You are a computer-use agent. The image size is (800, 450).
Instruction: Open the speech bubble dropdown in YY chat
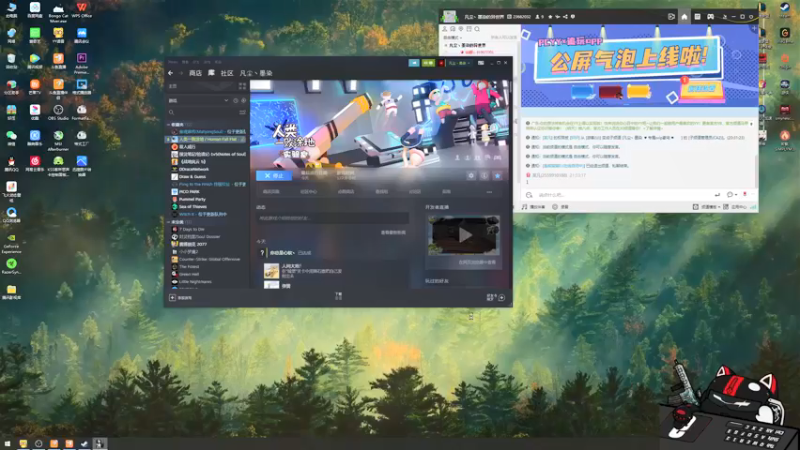(x=732, y=194)
